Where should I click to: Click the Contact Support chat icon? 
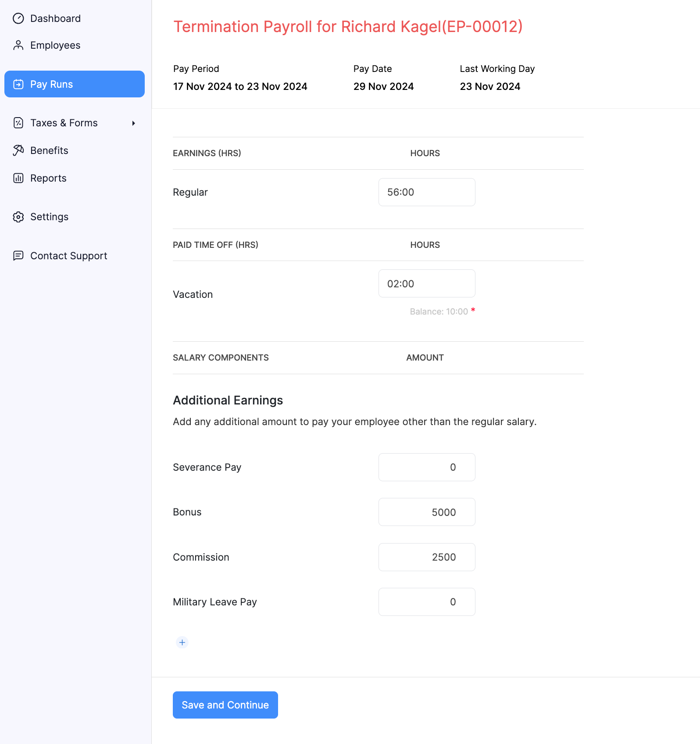(x=18, y=255)
